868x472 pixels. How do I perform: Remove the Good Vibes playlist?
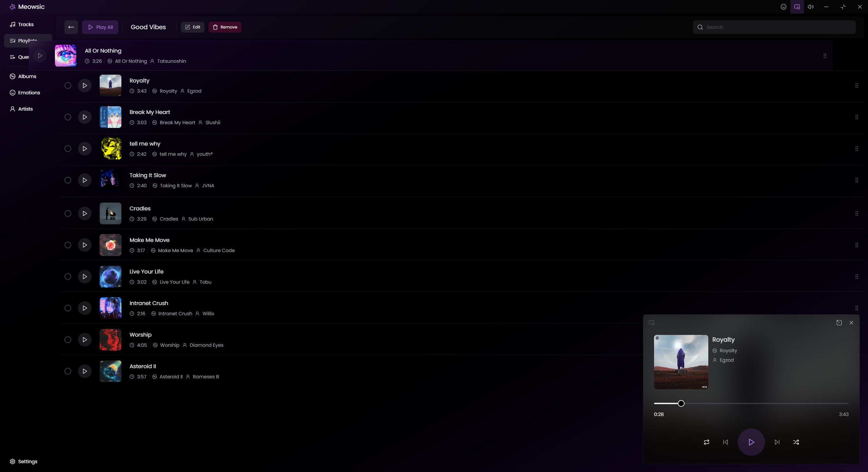(225, 27)
